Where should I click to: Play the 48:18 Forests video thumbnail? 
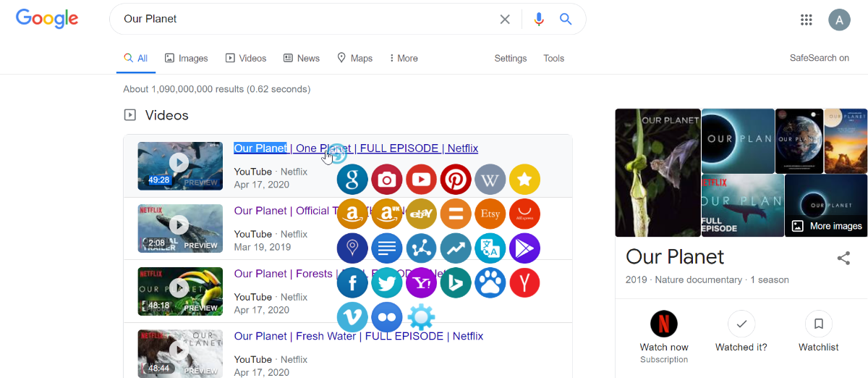[x=180, y=291]
